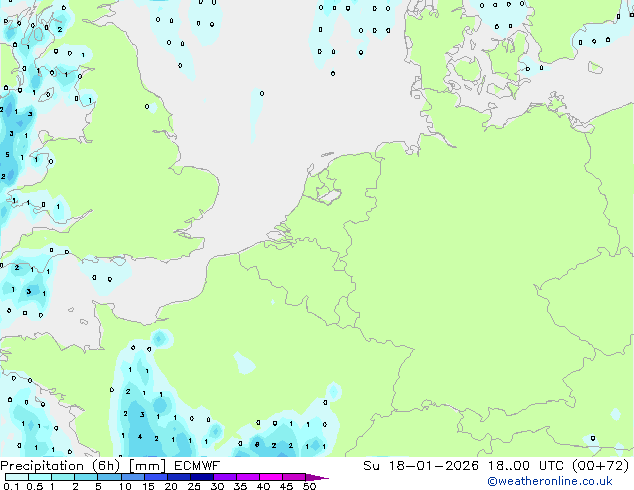The image size is (634, 490).
Task: Select the 15–20 mm legend swatch
Action: click(x=156, y=477)
